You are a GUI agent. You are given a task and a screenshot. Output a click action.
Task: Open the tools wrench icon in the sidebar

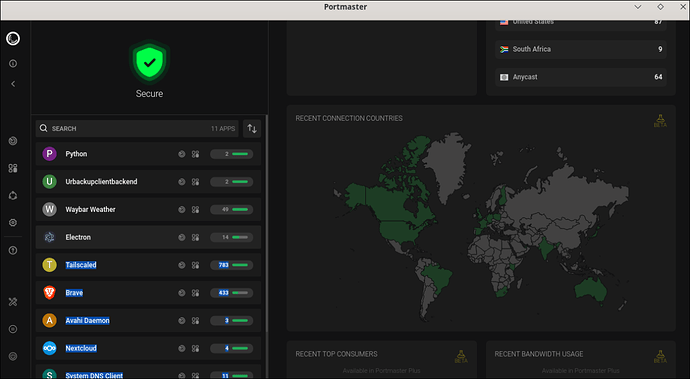pos(13,302)
